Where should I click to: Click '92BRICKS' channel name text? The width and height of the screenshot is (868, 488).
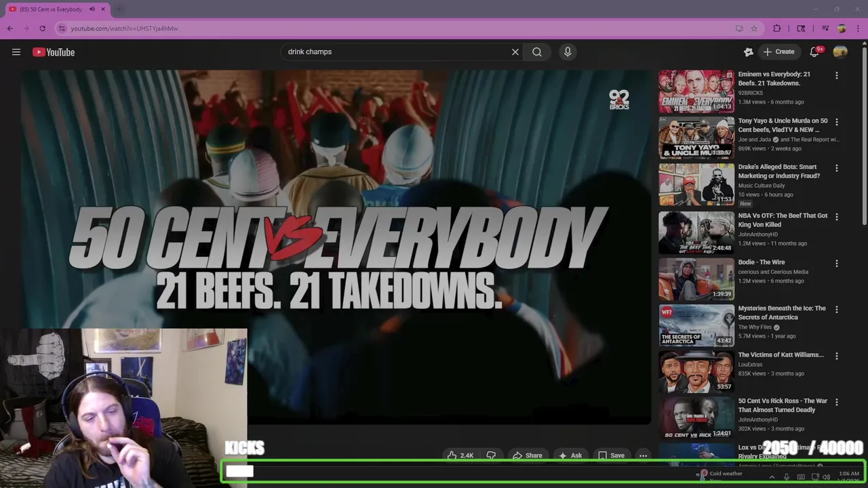pyautogui.click(x=751, y=93)
